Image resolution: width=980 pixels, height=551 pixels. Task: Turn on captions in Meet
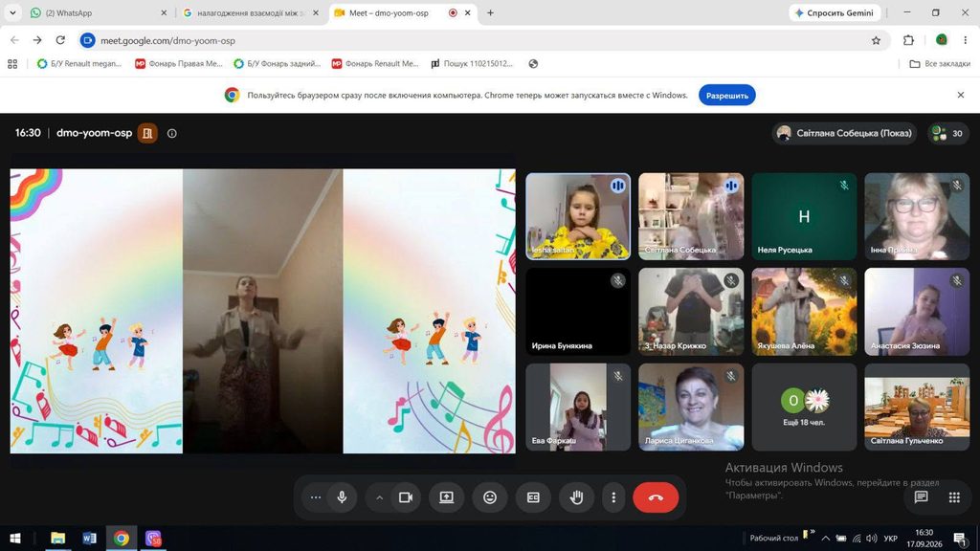[533, 497]
